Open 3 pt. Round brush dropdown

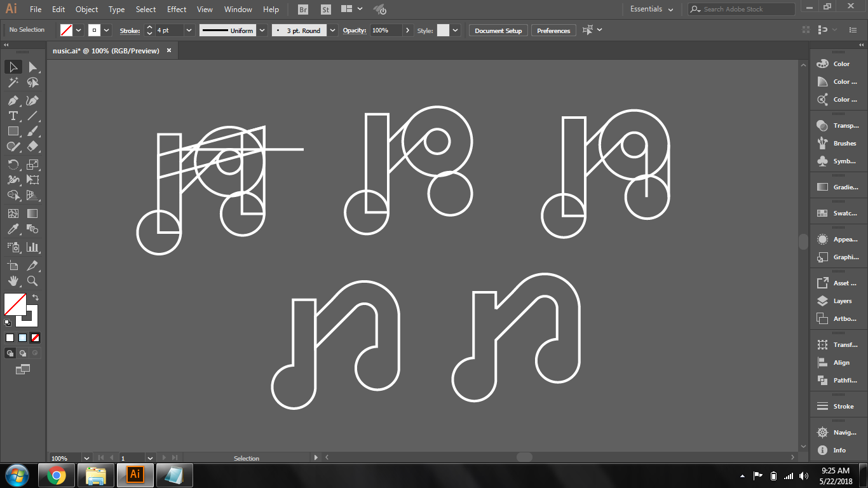(x=333, y=30)
